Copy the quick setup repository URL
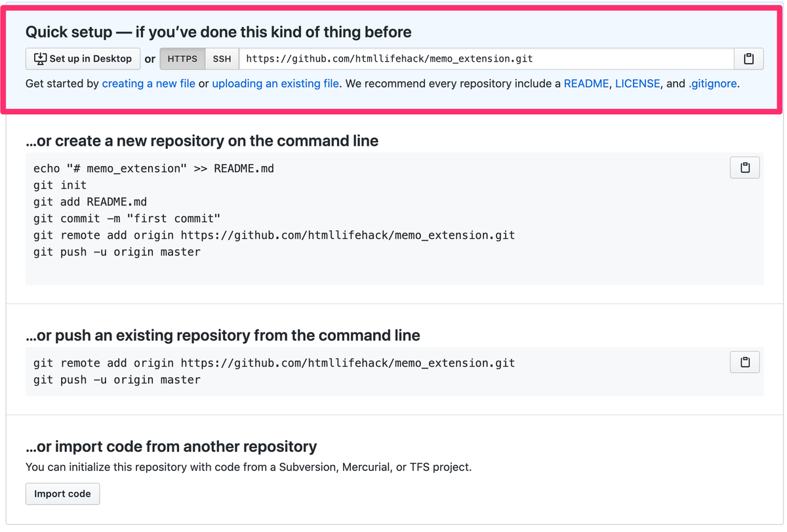Viewport: 787px width, 532px height. coord(748,59)
